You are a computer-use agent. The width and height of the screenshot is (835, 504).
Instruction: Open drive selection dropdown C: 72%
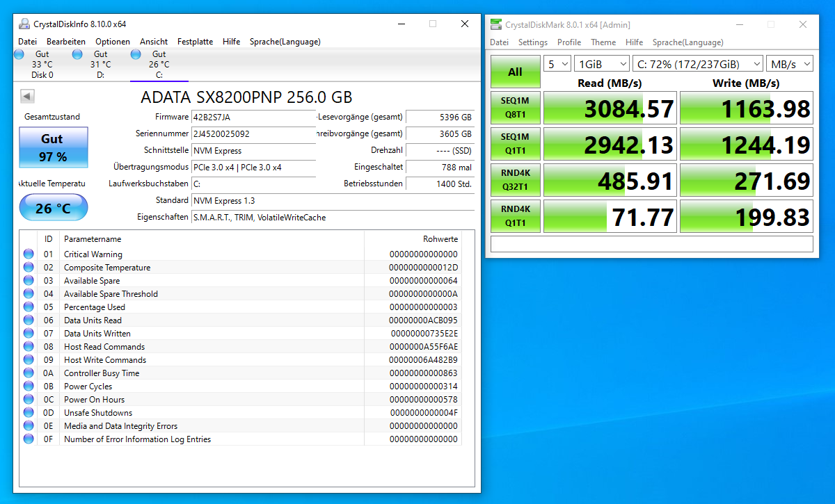coord(698,64)
